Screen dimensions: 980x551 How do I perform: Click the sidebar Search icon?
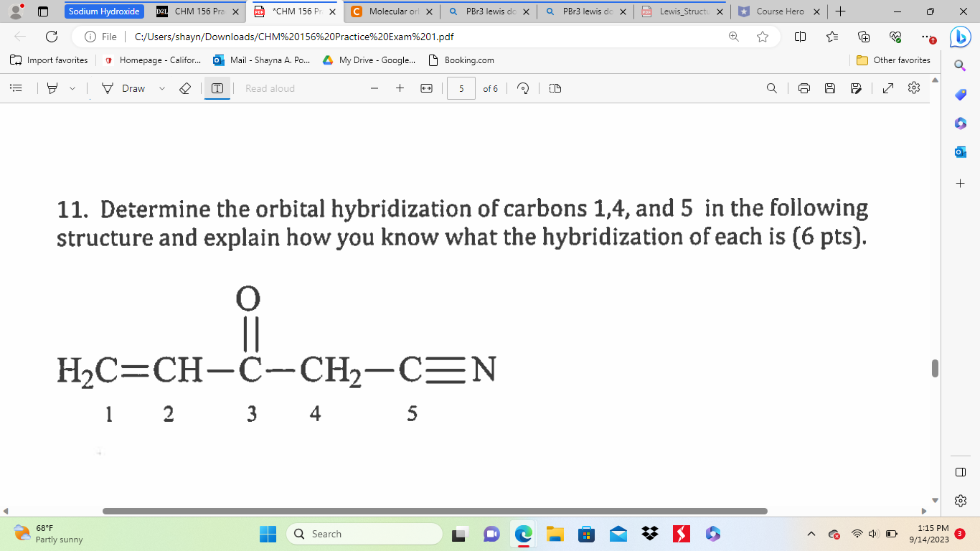961,65
